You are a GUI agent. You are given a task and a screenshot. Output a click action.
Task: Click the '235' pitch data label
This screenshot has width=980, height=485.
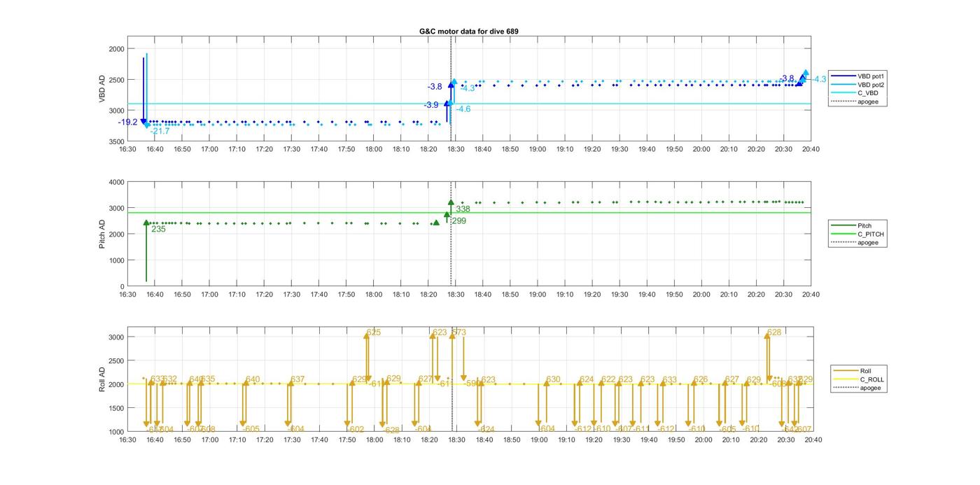click(158, 229)
